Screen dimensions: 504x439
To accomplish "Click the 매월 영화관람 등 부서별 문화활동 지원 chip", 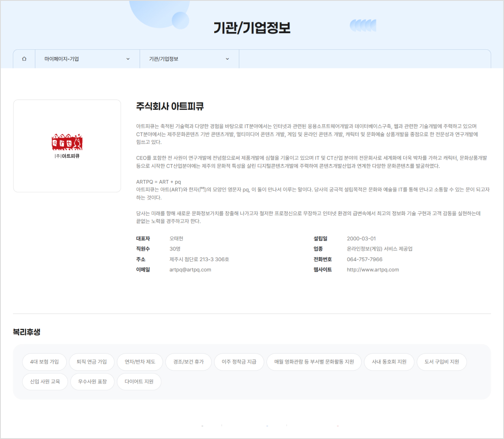I will tap(314, 362).
